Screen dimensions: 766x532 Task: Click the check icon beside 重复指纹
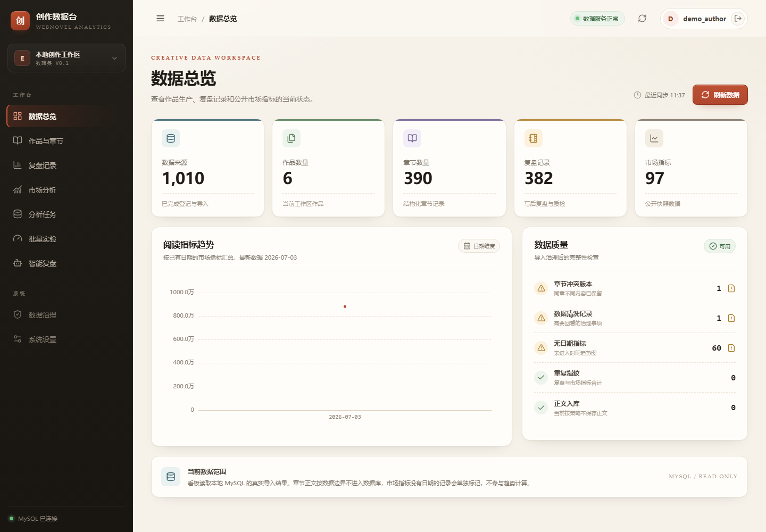coord(541,378)
